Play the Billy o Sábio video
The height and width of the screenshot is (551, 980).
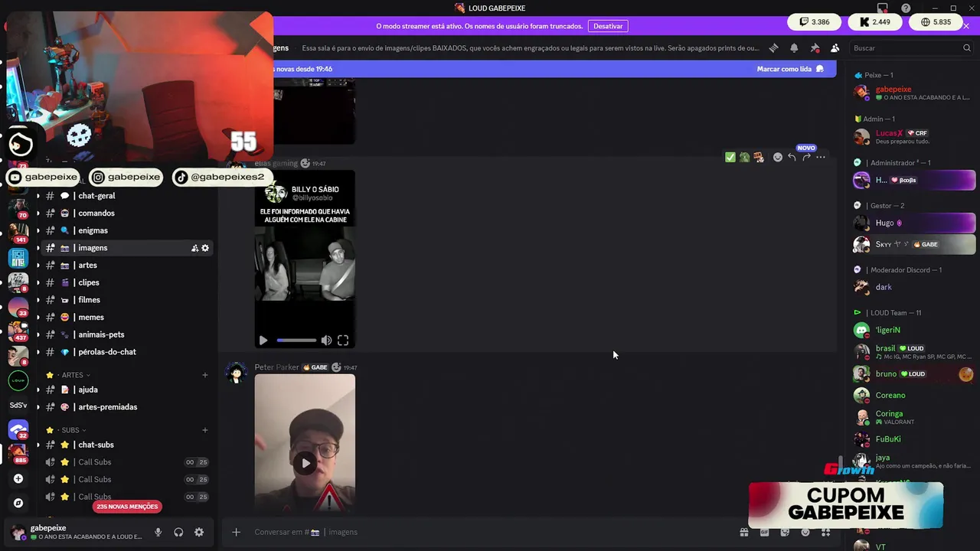click(263, 340)
